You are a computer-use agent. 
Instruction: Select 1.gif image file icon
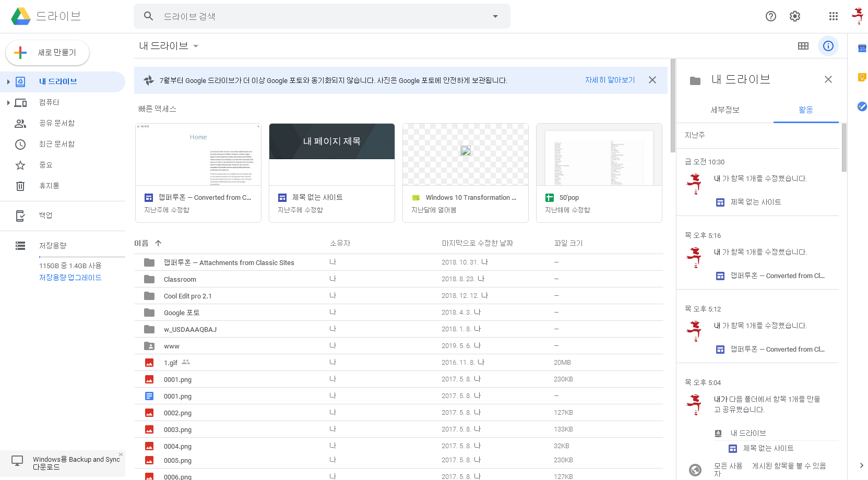point(149,363)
